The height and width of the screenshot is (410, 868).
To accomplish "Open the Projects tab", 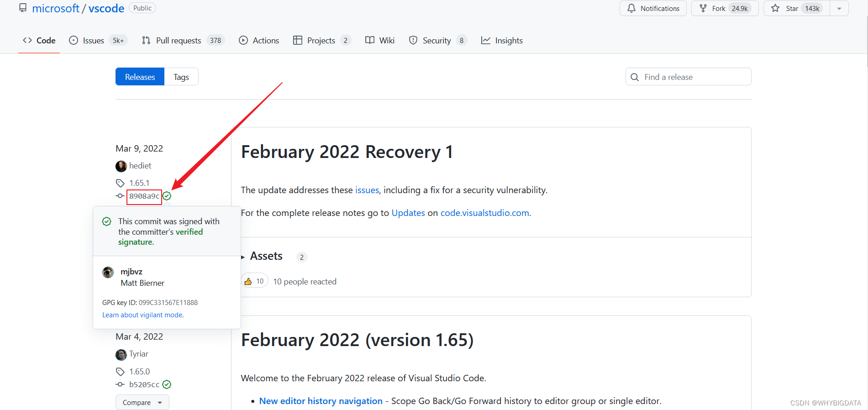I will pos(322,41).
